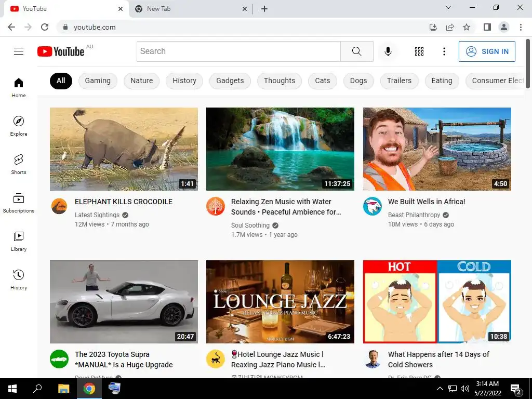532x399 pixels.
Task: Open Explore in the sidebar
Action: pos(19,126)
